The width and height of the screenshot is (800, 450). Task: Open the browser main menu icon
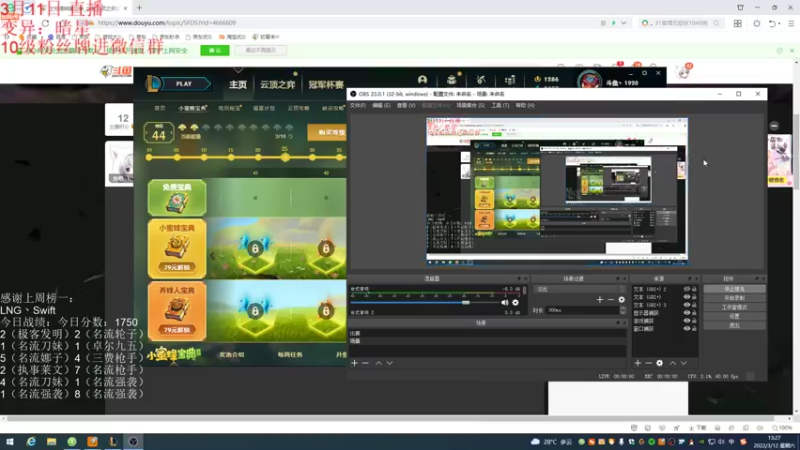(791, 23)
